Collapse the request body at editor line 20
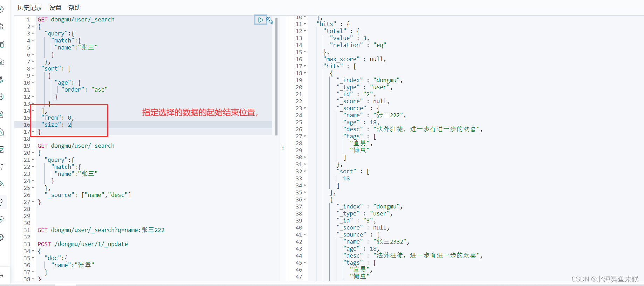This screenshot has height=286, width=644. [33, 153]
